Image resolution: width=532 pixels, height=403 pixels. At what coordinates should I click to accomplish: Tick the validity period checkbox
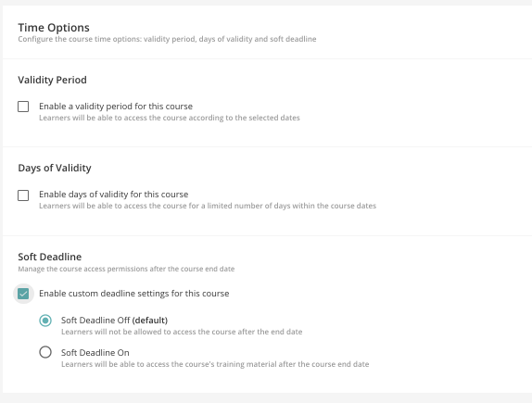tap(23, 107)
